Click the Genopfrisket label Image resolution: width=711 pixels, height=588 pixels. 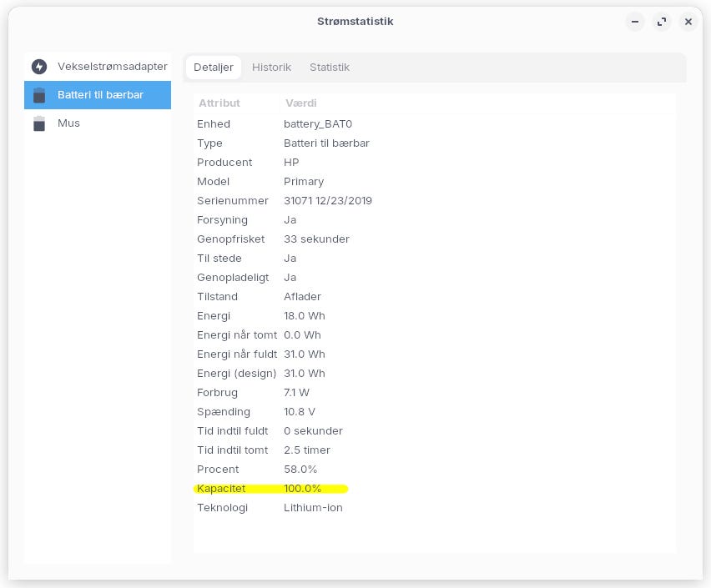tap(231, 239)
